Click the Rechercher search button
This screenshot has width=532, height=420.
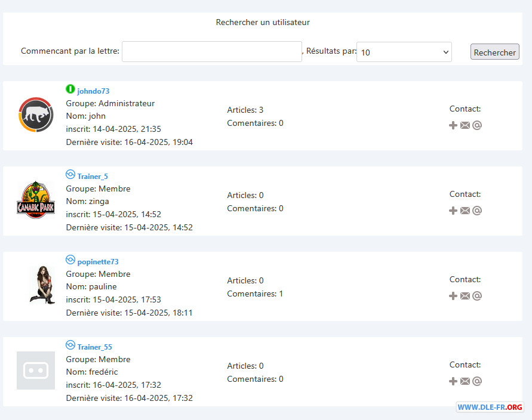point(494,52)
